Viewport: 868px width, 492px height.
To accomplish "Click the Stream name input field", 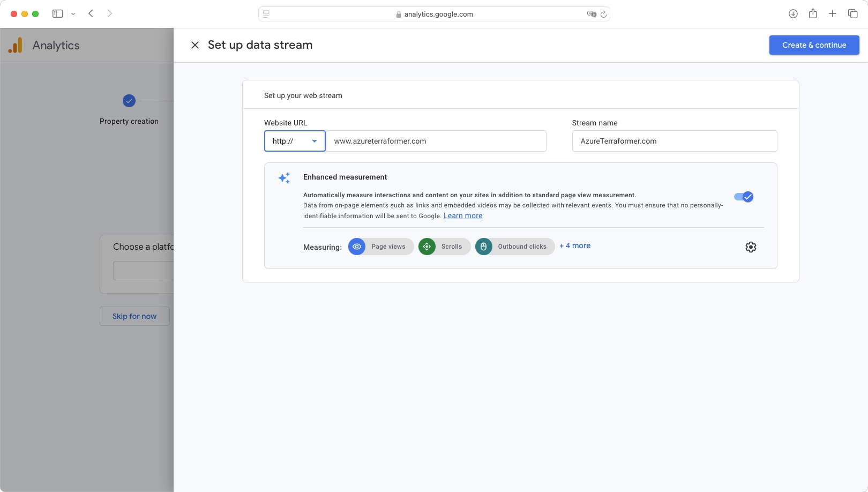I will point(675,141).
